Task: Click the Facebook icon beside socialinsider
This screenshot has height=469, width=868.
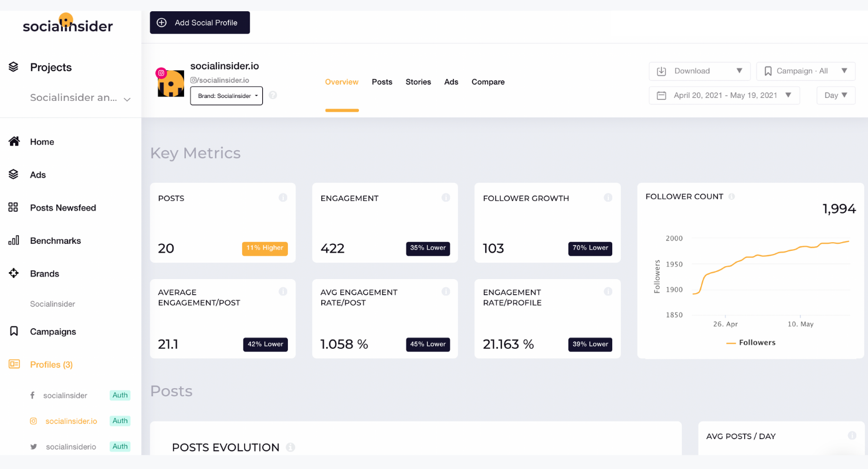Action: tap(33, 395)
